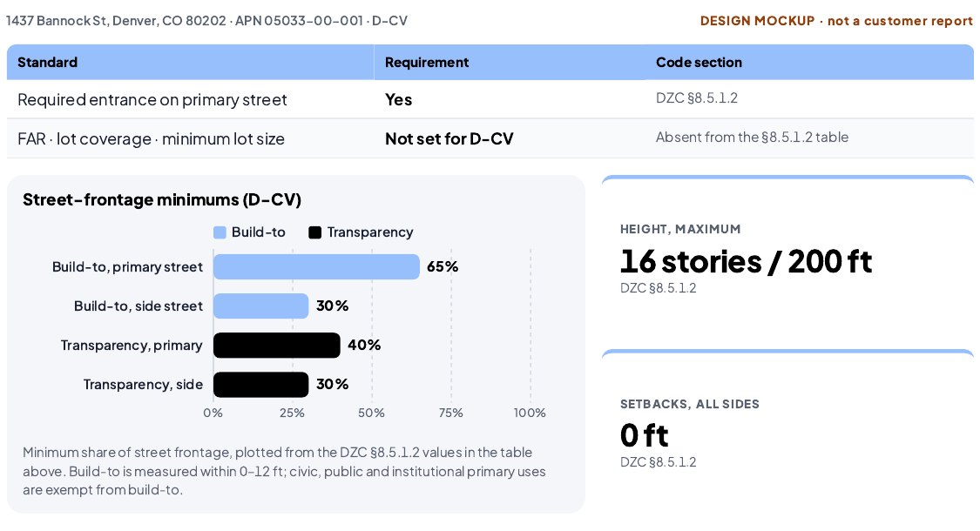Click the 'Transparency' legend label
Image resolution: width=980 pixels, height=531 pixels.
(370, 232)
